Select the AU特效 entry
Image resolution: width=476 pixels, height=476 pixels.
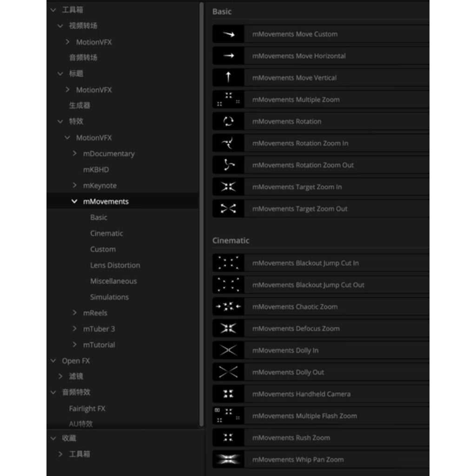click(x=81, y=424)
